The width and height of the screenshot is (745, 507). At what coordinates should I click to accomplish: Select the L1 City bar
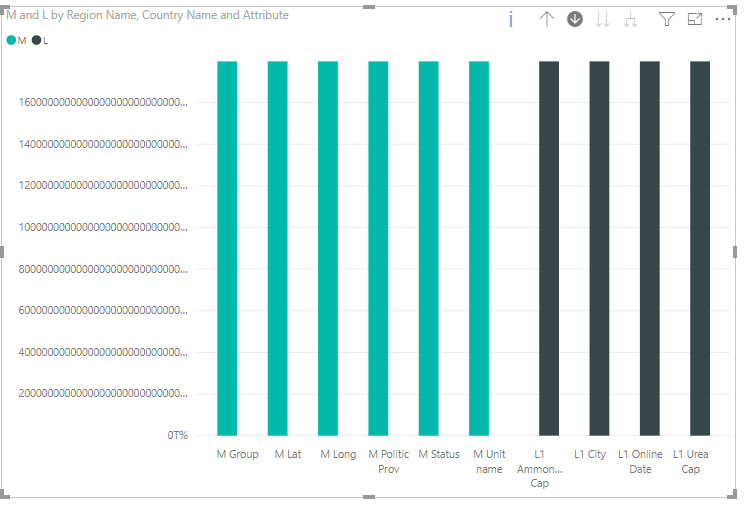(599, 248)
